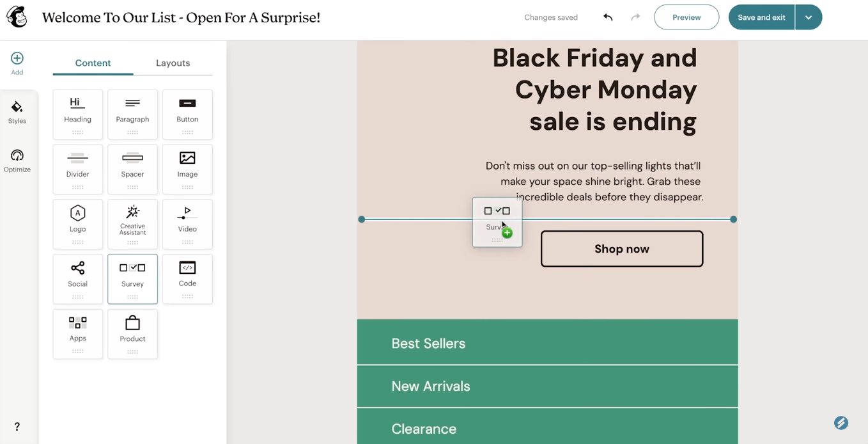Image resolution: width=868 pixels, height=444 pixels.
Task: Open the help question mark
Action: pyautogui.click(x=17, y=427)
